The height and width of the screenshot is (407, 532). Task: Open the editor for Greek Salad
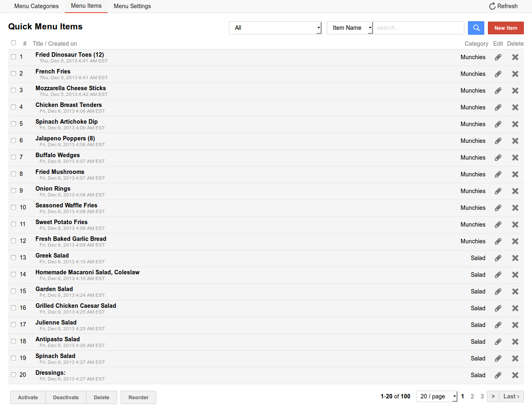(498, 258)
